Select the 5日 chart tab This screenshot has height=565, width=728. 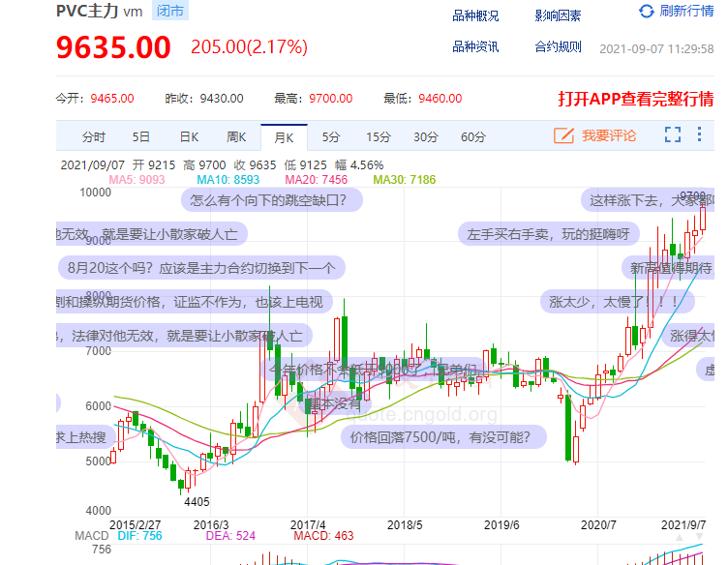pos(141,137)
